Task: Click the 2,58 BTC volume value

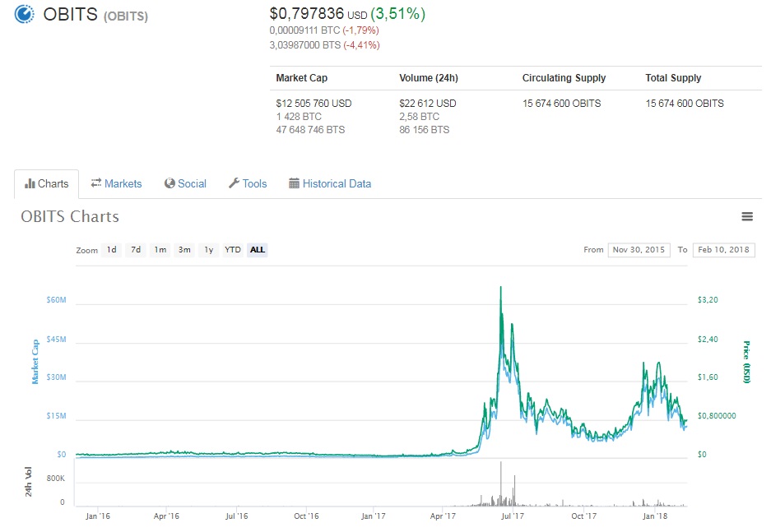Action: click(420, 117)
